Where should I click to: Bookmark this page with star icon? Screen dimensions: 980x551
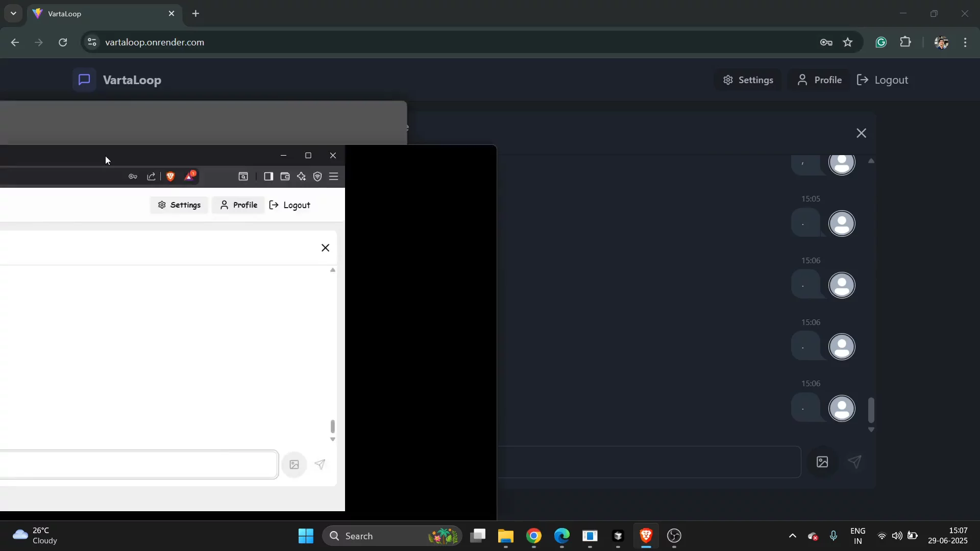pyautogui.click(x=848, y=42)
